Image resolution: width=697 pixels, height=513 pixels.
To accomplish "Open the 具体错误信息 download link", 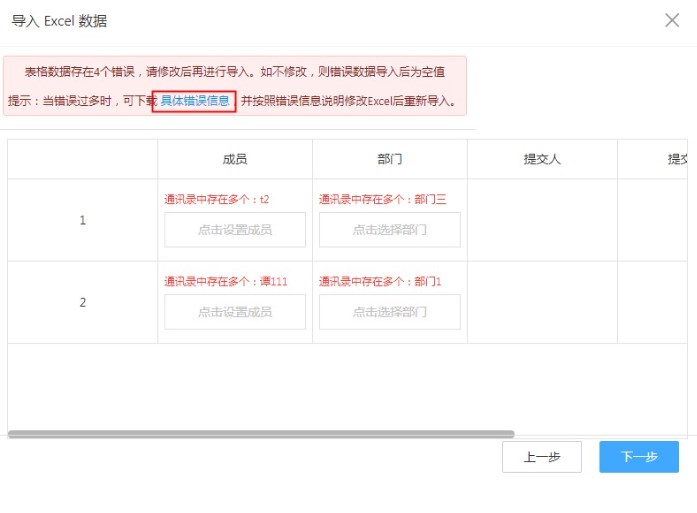I will pos(194,101).
